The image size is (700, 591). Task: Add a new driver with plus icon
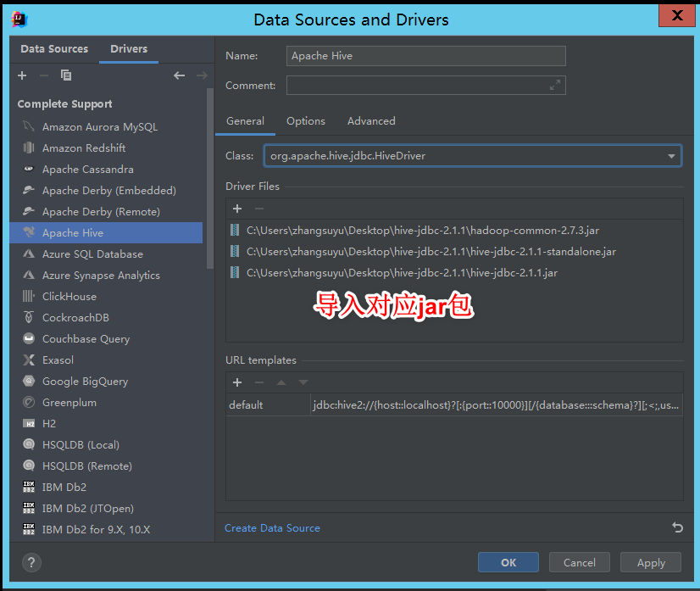click(22, 75)
